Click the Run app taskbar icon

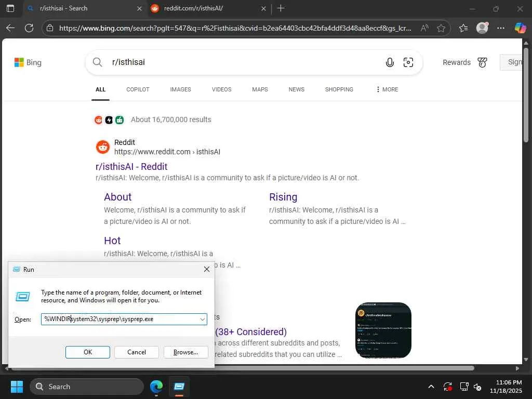point(179,387)
